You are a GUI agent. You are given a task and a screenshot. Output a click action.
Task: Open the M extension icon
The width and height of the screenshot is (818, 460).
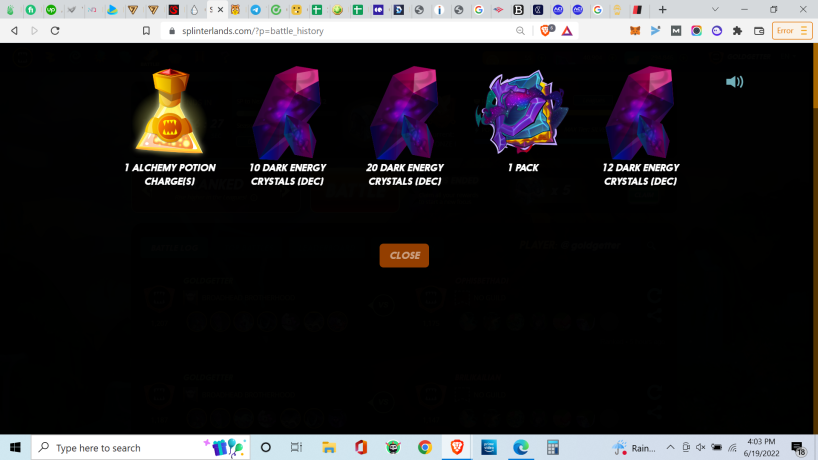(x=676, y=31)
